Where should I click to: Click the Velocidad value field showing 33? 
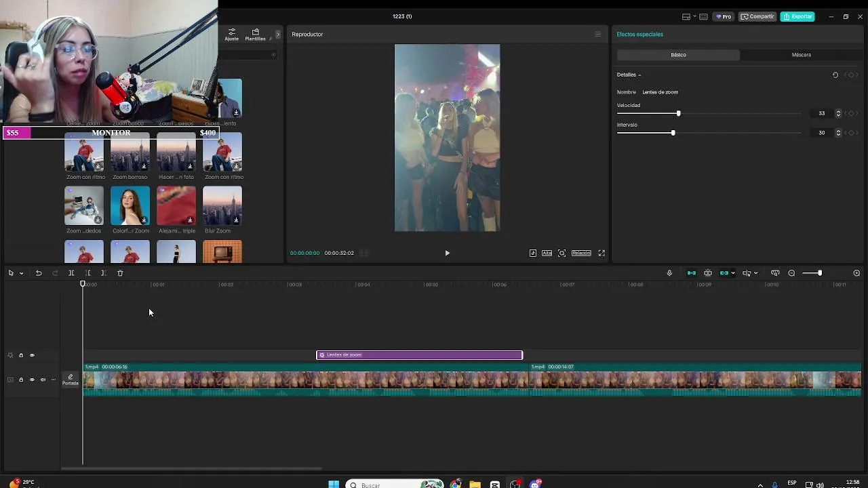pyautogui.click(x=822, y=113)
